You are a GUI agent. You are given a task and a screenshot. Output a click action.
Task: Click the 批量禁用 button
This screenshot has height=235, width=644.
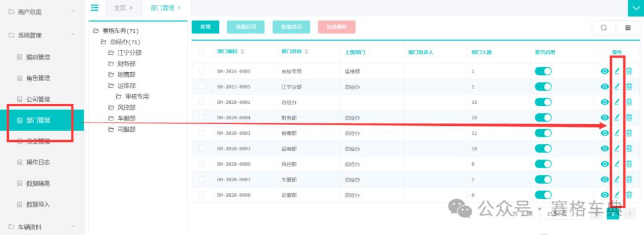coord(291,27)
